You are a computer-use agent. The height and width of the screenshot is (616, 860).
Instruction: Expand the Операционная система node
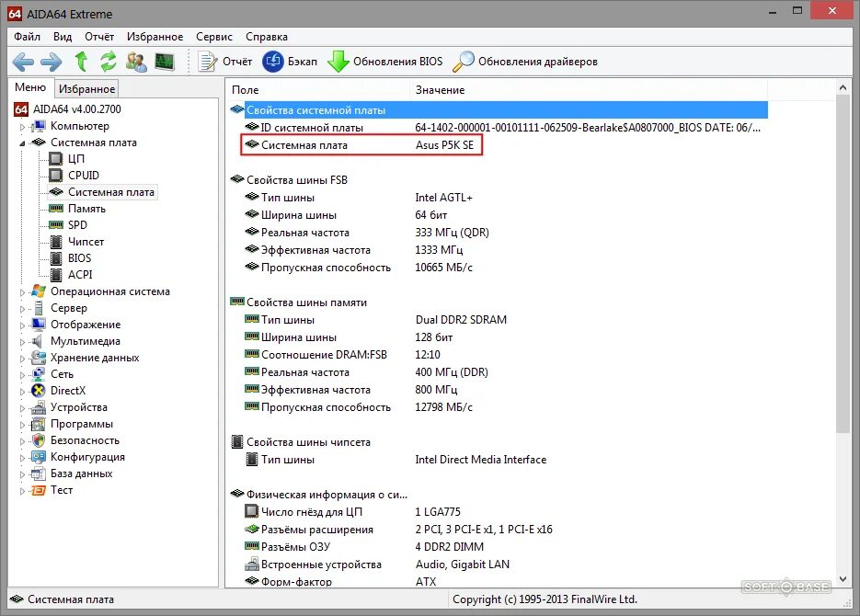(22, 292)
